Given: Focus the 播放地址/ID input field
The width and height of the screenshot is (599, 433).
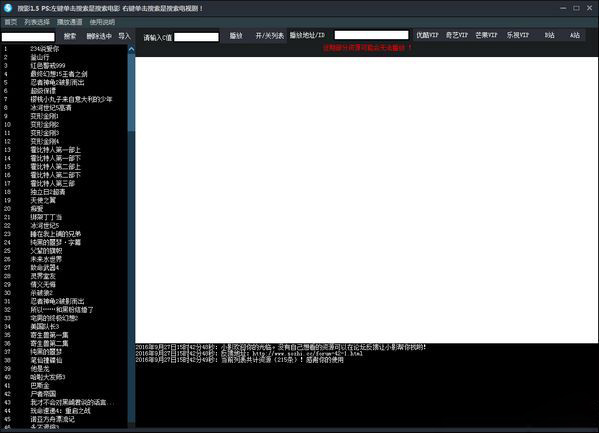Looking at the screenshot, I should [x=371, y=35].
